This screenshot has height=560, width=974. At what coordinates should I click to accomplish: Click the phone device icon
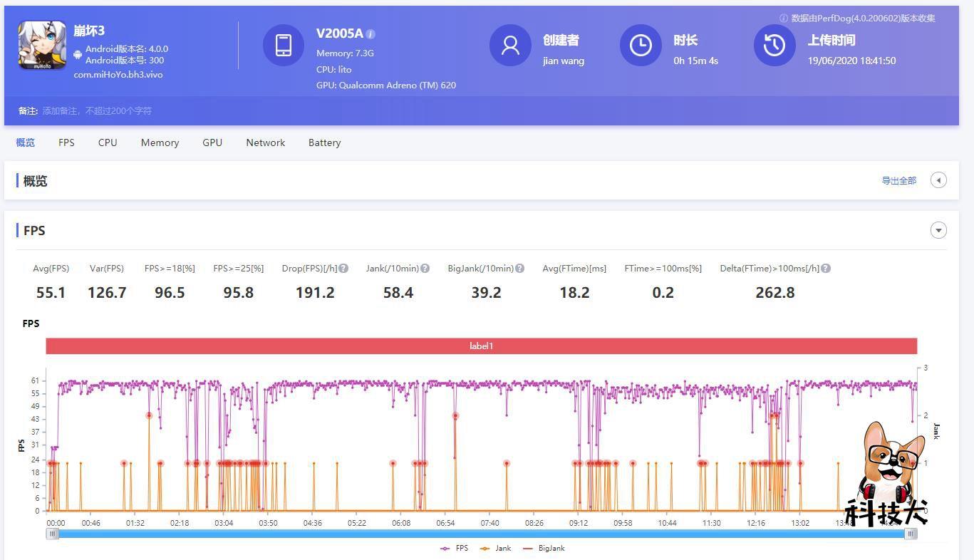click(x=284, y=45)
